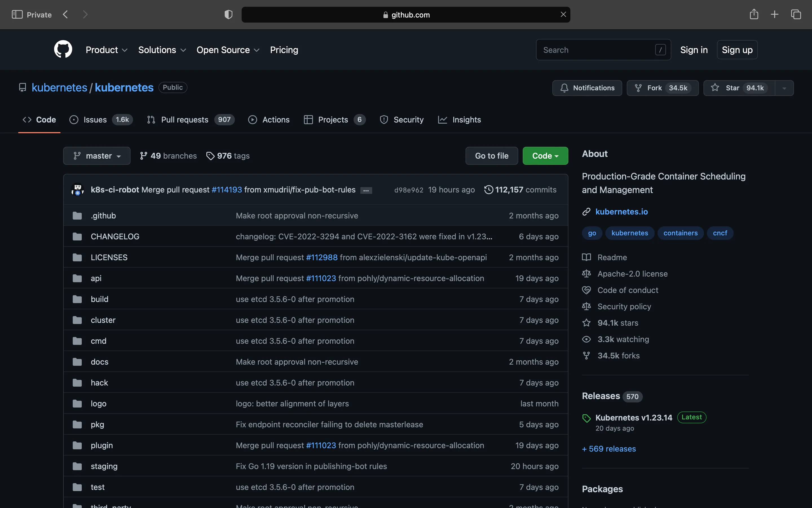This screenshot has height=508, width=812.
Task: Expand the Solutions menu
Action: (162, 50)
